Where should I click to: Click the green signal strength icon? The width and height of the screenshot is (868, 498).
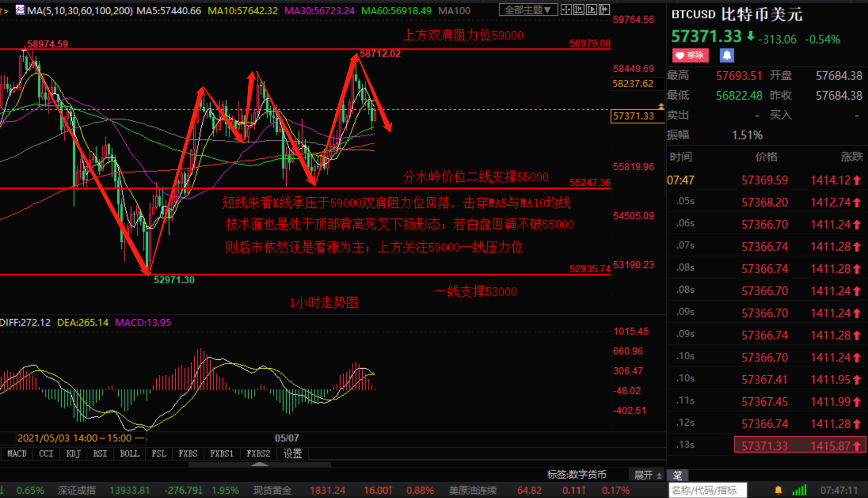click(799, 491)
